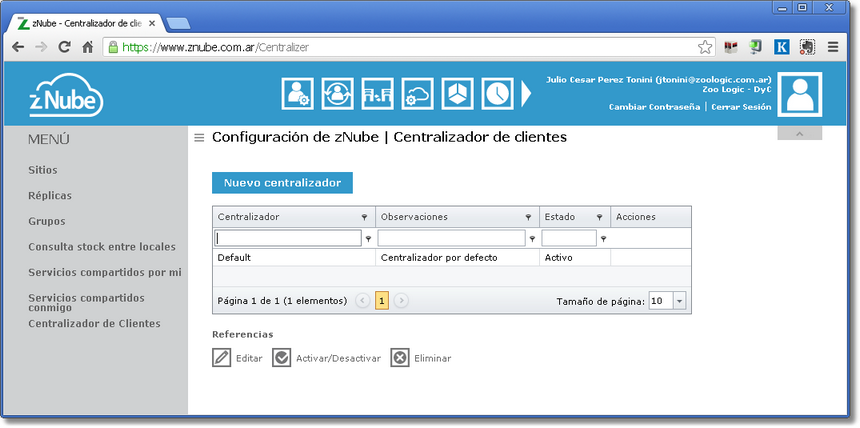Expand the Tamaño de página dropdown
The image size is (860, 428).
pos(680,300)
